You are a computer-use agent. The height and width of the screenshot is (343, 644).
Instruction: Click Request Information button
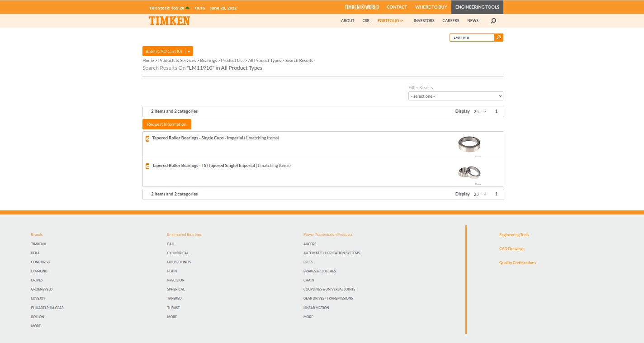(167, 124)
